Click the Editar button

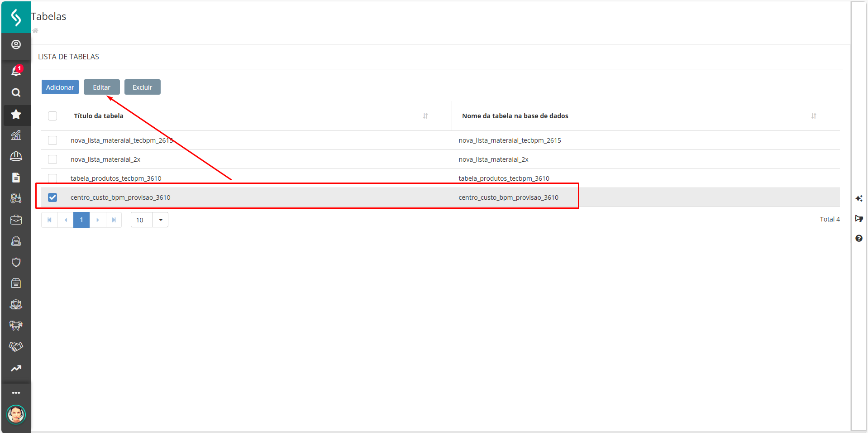pyautogui.click(x=101, y=87)
